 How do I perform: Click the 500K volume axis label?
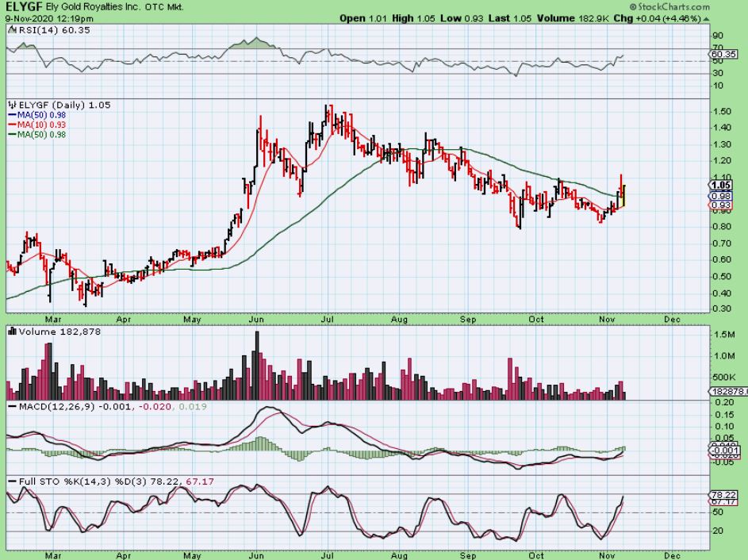(x=724, y=378)
